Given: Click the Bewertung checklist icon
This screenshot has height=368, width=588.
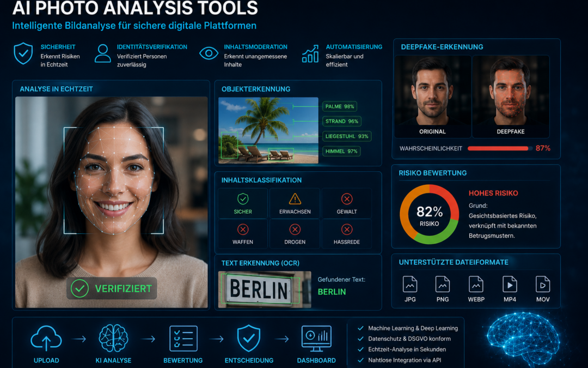Looking at the screenshot, I should coord(183,339).
